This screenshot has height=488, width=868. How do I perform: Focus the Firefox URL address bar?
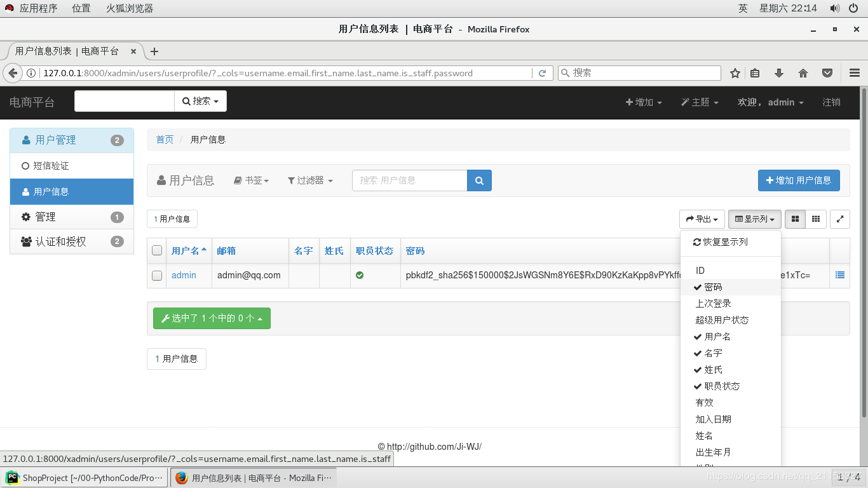point(286,73)
